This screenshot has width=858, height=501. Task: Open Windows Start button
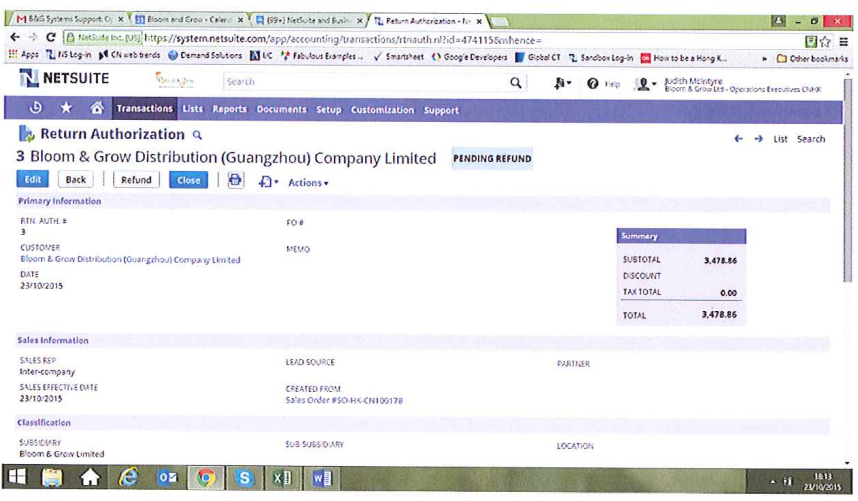pos(16,477)
